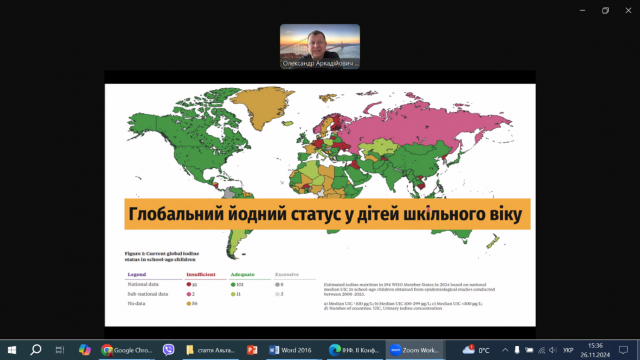
Task: Expand hidden system tray icons chevron
Action: [x=505, y=350]
